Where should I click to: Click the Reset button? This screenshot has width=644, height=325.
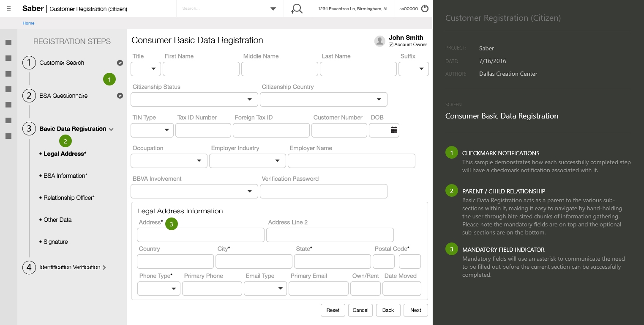coord(333,310)
